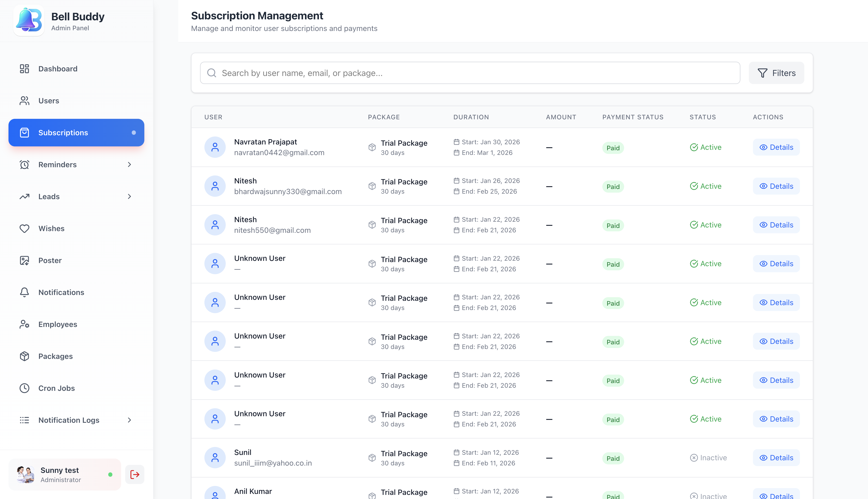Click the red logout icon
This screenshot has width=868, height=499.
pos(134,474)
